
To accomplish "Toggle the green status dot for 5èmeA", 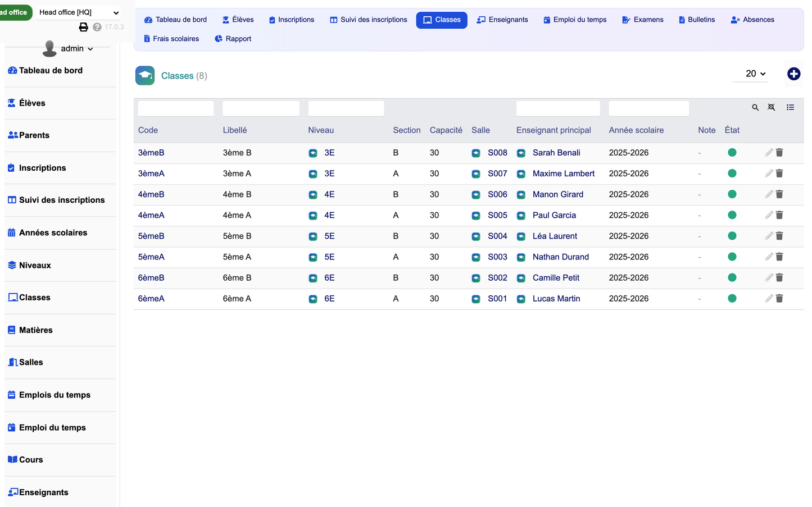I will pos(732,257).
